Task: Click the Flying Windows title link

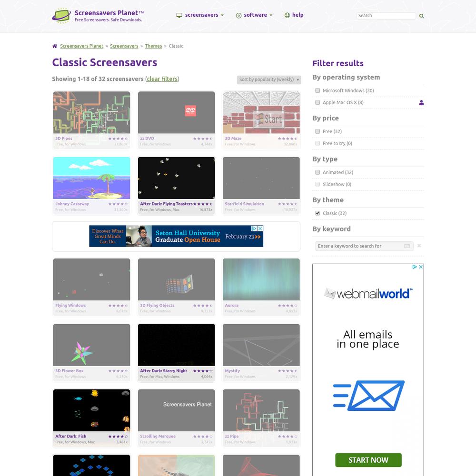Action: click(70, 306)
